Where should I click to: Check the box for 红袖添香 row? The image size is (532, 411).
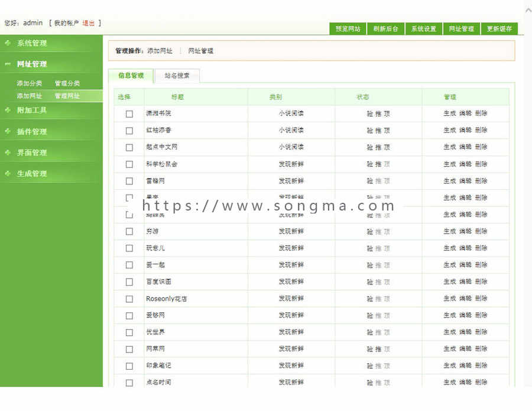(129, 131)
